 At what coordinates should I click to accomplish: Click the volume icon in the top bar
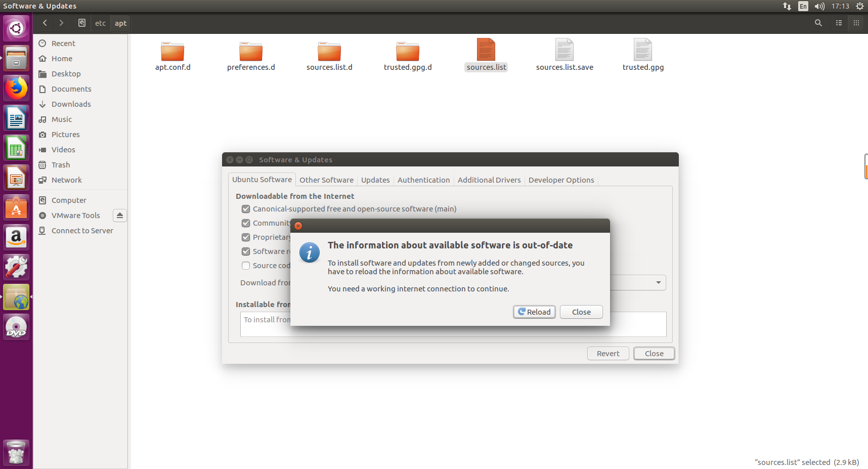(x=819, y=6)
